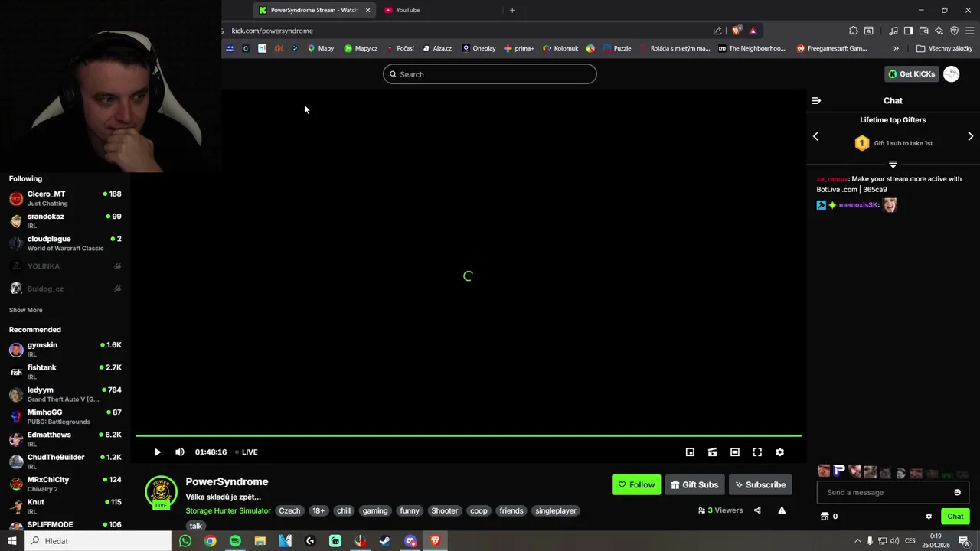Open ledyym recommended channel
This screenshot has width=980, height=551.
coord(65,394)
